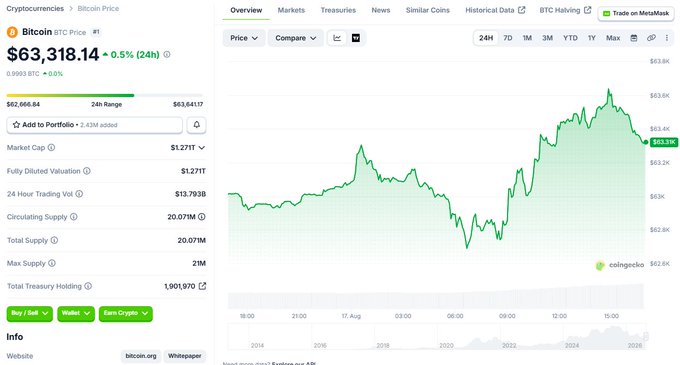Switch to line chart view icon

(x=337, y=38)
